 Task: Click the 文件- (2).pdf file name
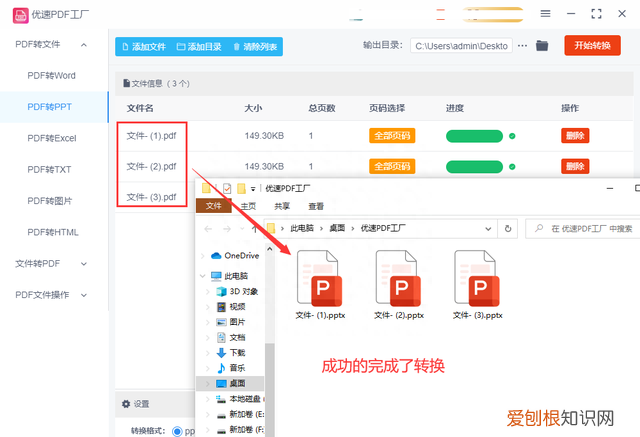pyautogui.click(x=151, y=166)
